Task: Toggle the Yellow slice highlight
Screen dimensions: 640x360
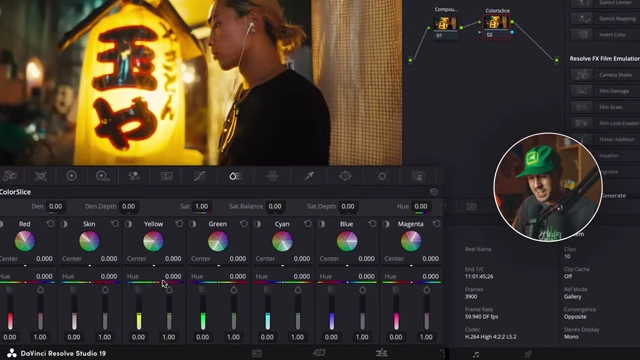Action: tap(129, 224)
